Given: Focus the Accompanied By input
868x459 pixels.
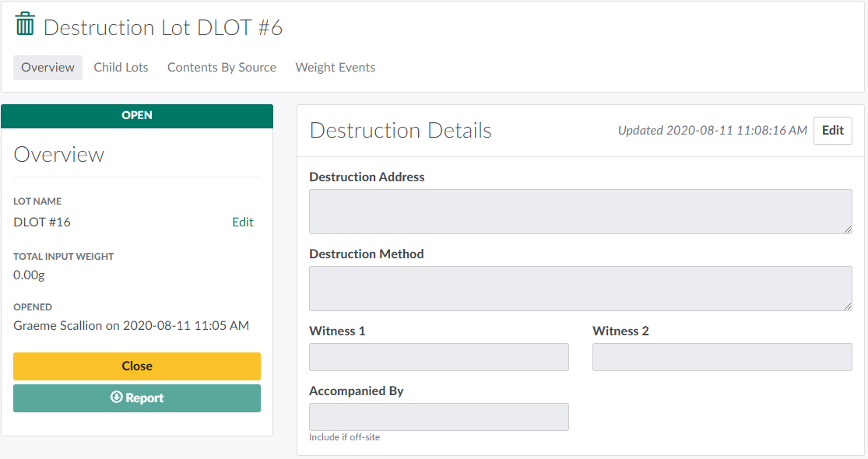Looking at the screenshot, I should coord(438,417).
